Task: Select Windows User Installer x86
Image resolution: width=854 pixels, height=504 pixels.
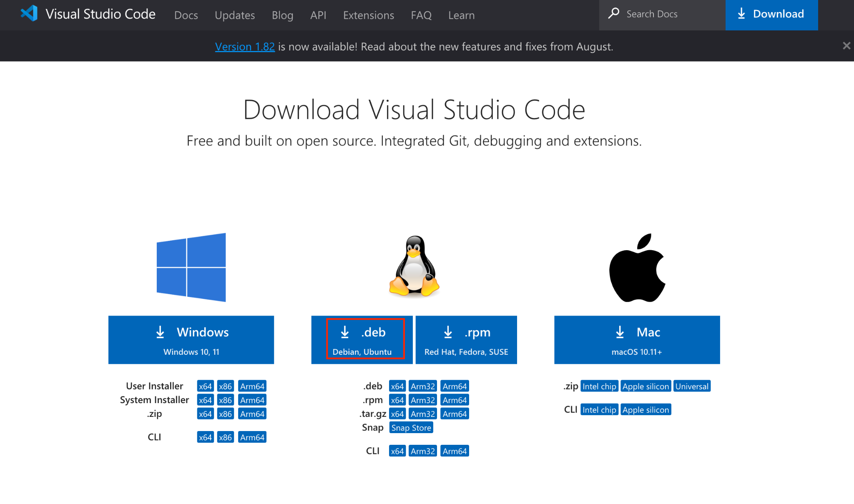Action: [x=226, y=386]
